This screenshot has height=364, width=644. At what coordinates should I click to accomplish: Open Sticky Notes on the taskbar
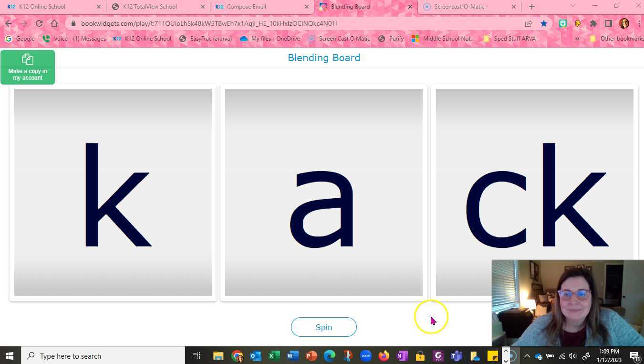click(x=493, y=356)
